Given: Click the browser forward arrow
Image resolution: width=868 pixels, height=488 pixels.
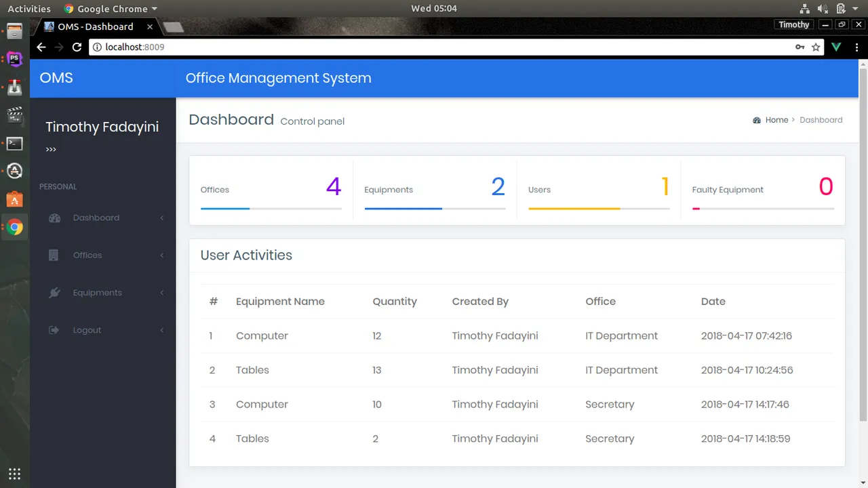Looking at the screenshot, I should pos(59,47).
